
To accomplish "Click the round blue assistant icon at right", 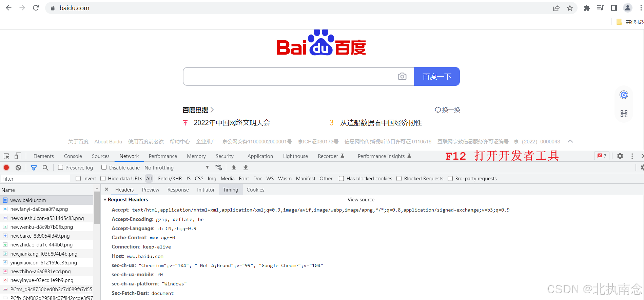I will [x=624, y=95].
